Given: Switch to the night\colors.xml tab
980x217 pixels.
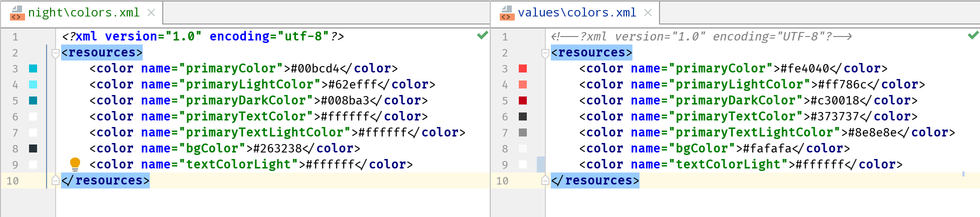Looking at the screenshot, I should coord(84,13).
